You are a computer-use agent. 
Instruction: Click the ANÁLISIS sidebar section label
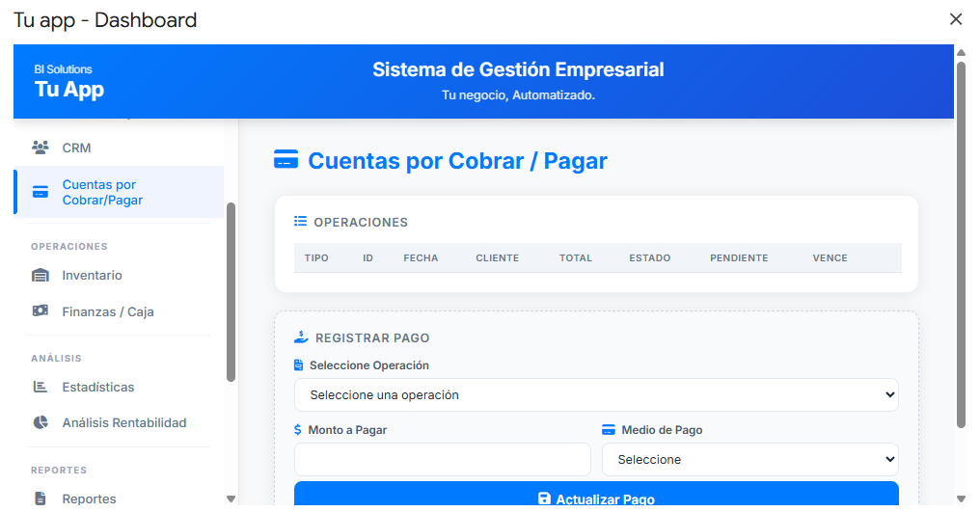point(56,358)
